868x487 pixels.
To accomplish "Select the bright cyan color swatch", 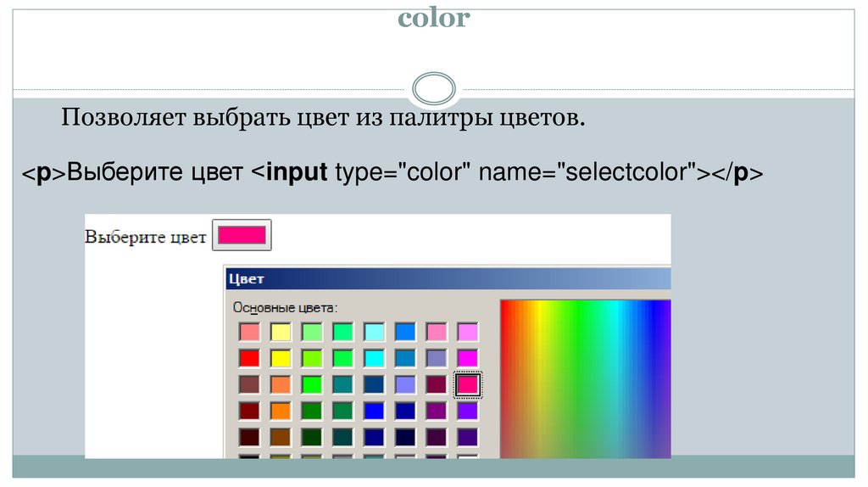I will [x=375, y=358].
